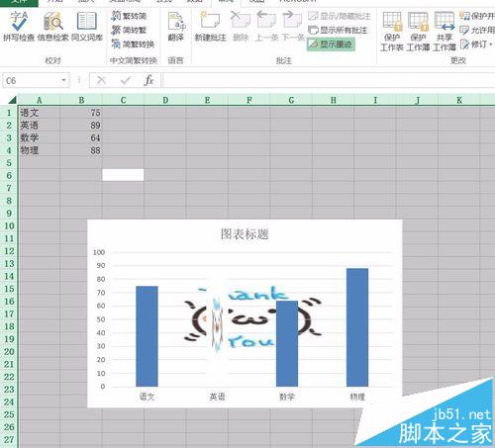Click the formula bar confirm checkmark
Screen dimensions: 495x448
[x=126, y=80]
